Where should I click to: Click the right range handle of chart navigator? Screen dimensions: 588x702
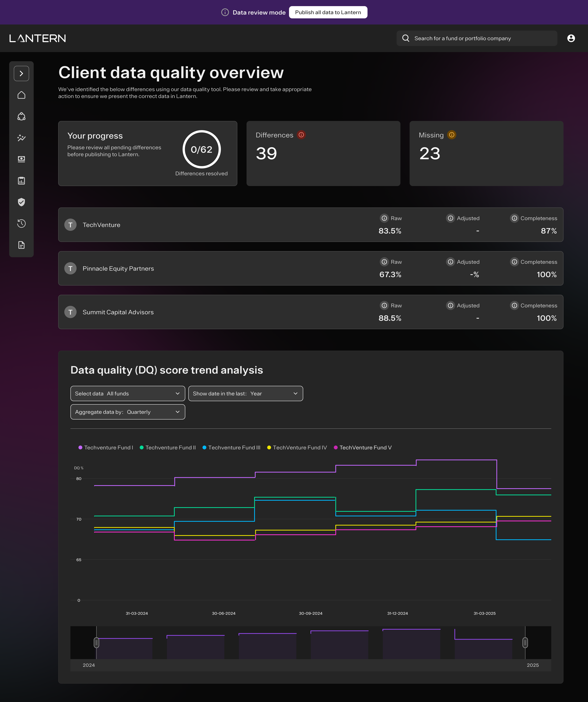pyautogui.click(x=525, y=642)
